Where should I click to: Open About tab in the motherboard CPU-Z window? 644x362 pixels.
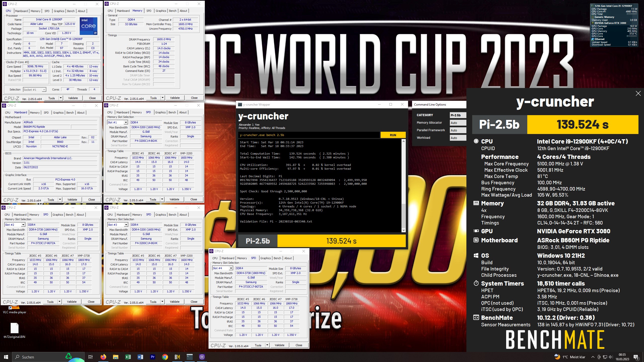81,113
